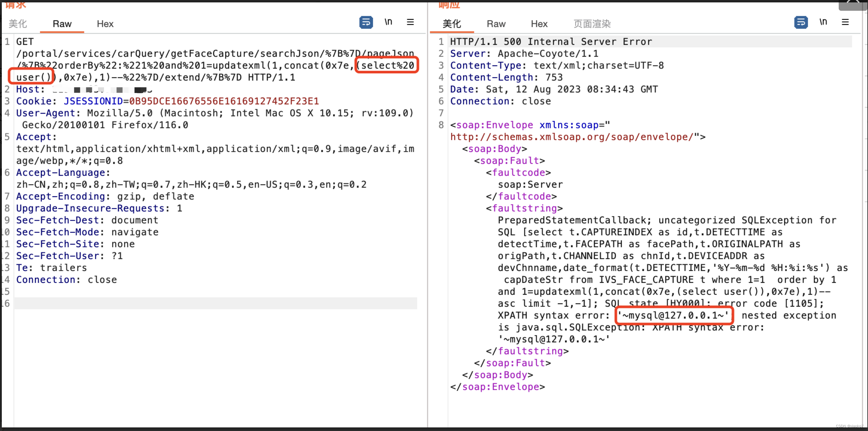This screenshot has height=431, width=868.
Task: Open the response Hex tab
Action: pyautogui.click(x=539, y=24)
